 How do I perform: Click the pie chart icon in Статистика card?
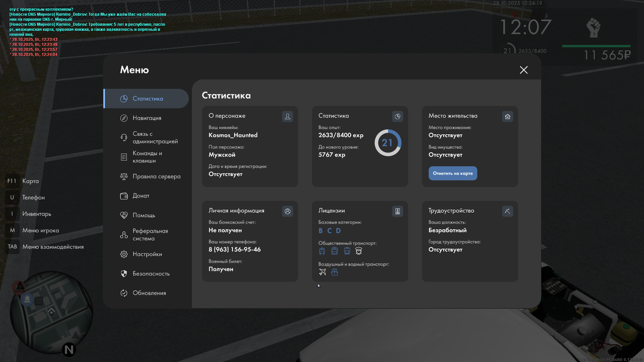pyautogui.click(x=397, y=116)
